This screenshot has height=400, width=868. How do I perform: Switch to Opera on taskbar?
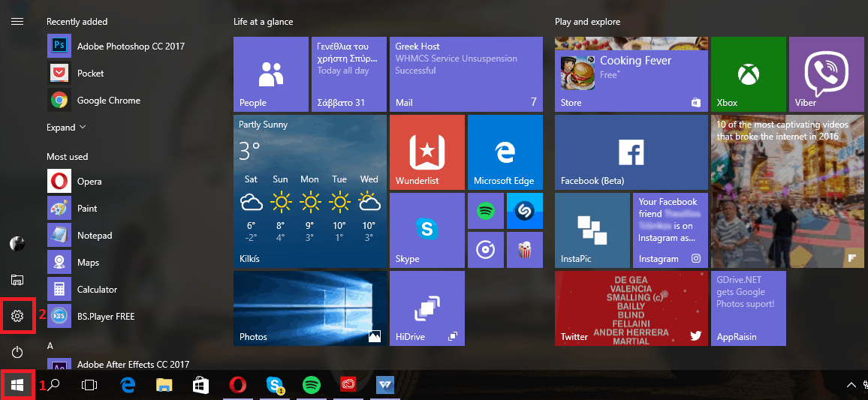click(238, 384)
